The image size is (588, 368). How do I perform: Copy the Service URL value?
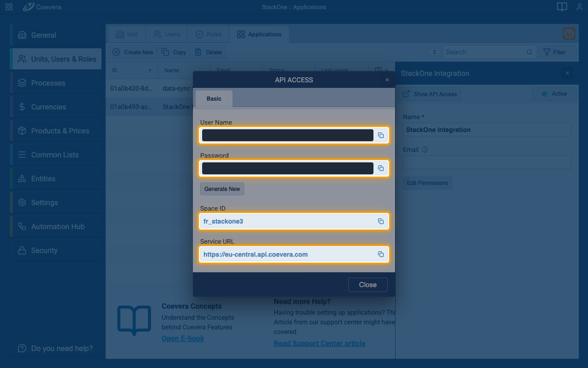381,254
